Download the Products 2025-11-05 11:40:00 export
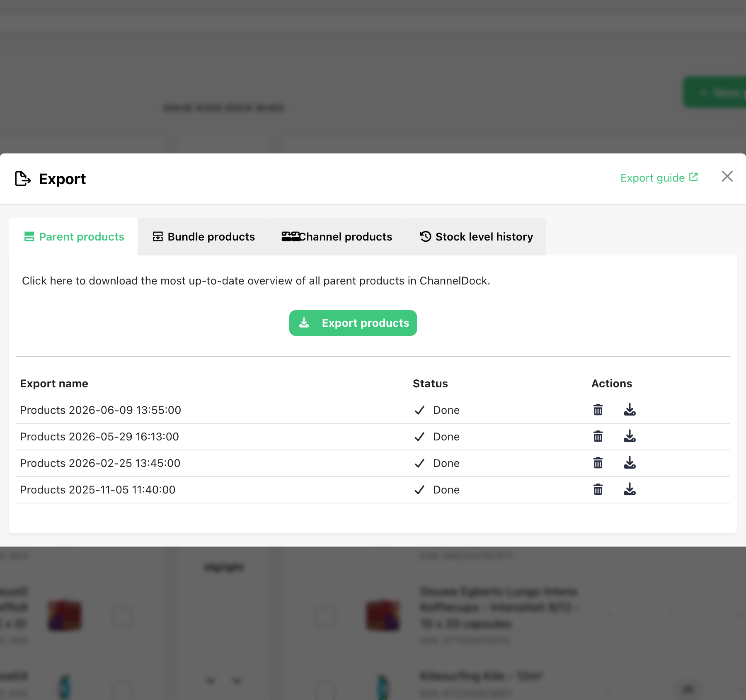Viewport: 746px width, 700px height. (x=630, y=489)
